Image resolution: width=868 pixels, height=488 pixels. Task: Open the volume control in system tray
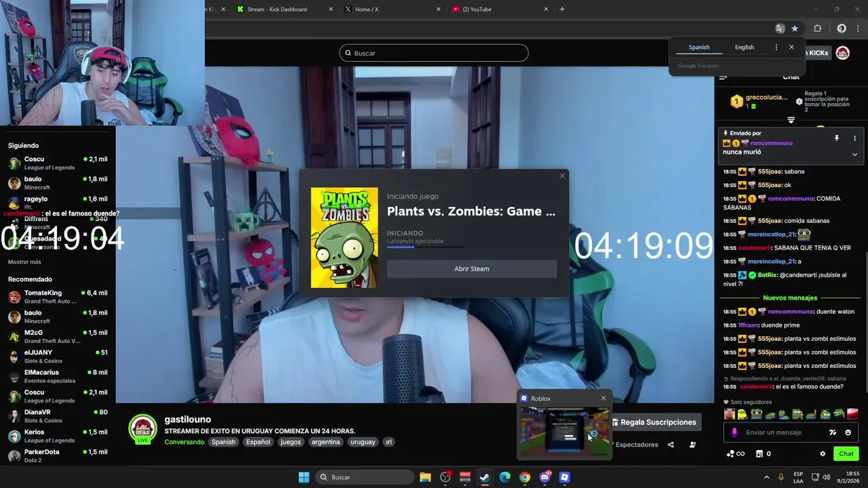827,477
